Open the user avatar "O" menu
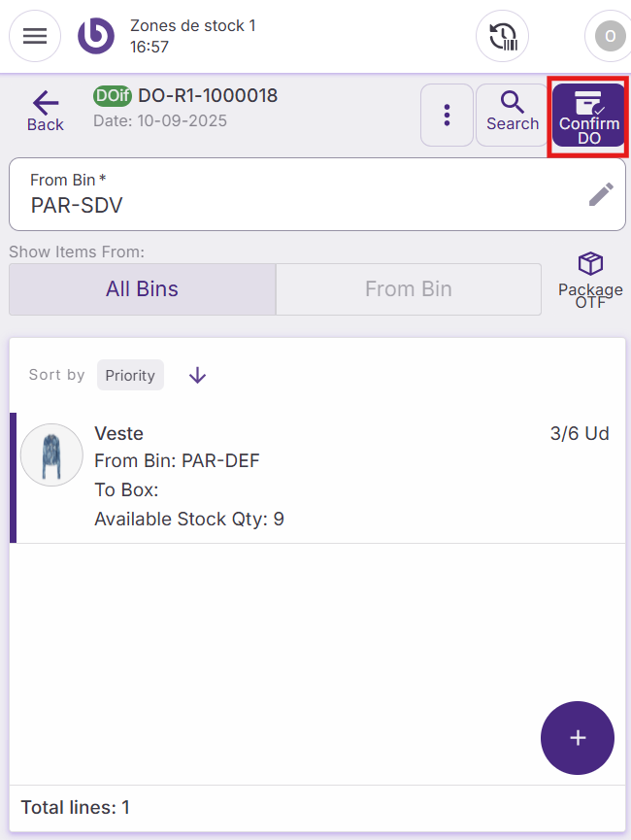Viewport: 631px width, 840px height. 609,36
